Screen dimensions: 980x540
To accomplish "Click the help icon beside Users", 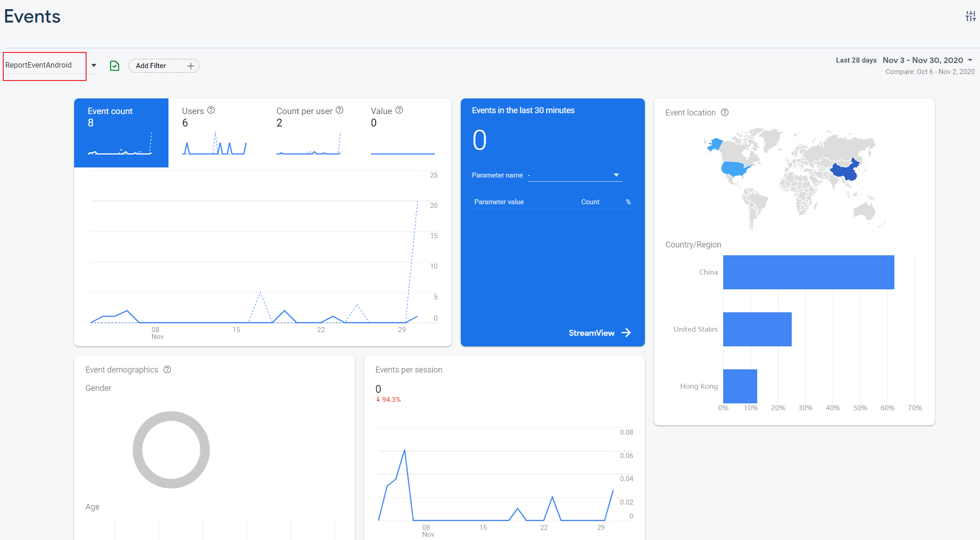I will (211, 110).
